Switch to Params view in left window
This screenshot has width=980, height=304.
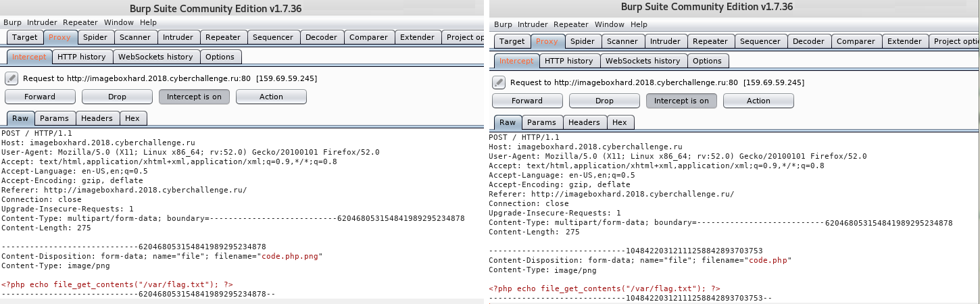(x=55, y=118)
